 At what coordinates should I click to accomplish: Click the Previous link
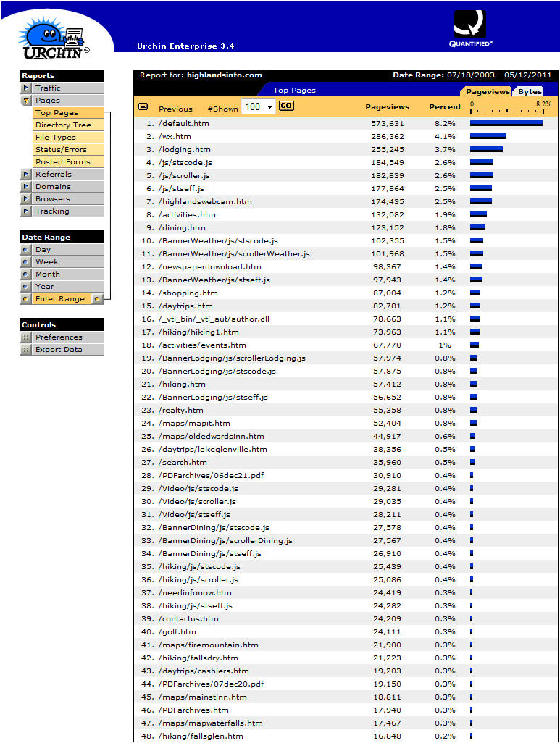coord(175,109)
